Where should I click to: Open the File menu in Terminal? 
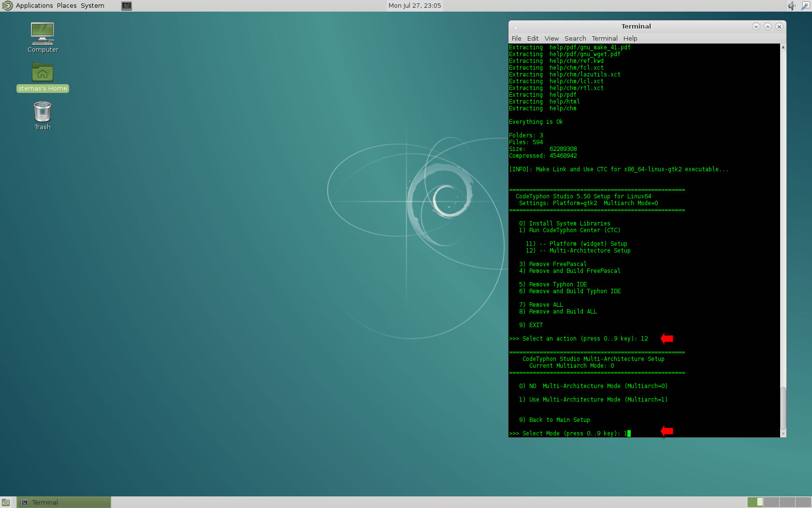(516, 38)
